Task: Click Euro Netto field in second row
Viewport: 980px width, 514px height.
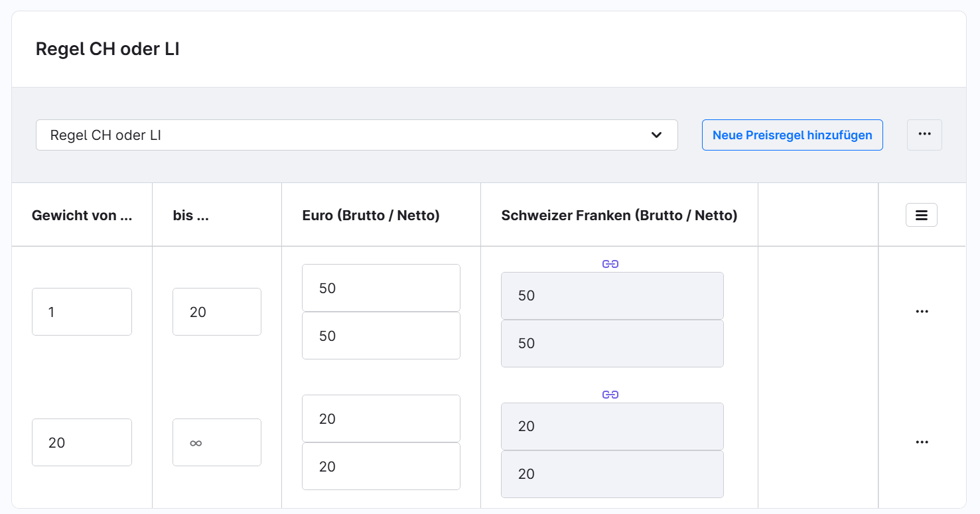Action: [381, 466]
